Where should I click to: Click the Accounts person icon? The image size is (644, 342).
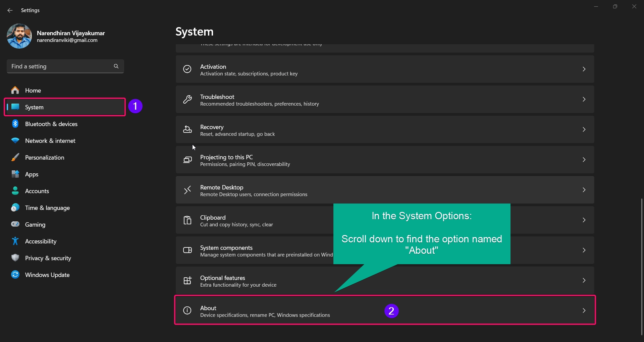coord(15,191)
